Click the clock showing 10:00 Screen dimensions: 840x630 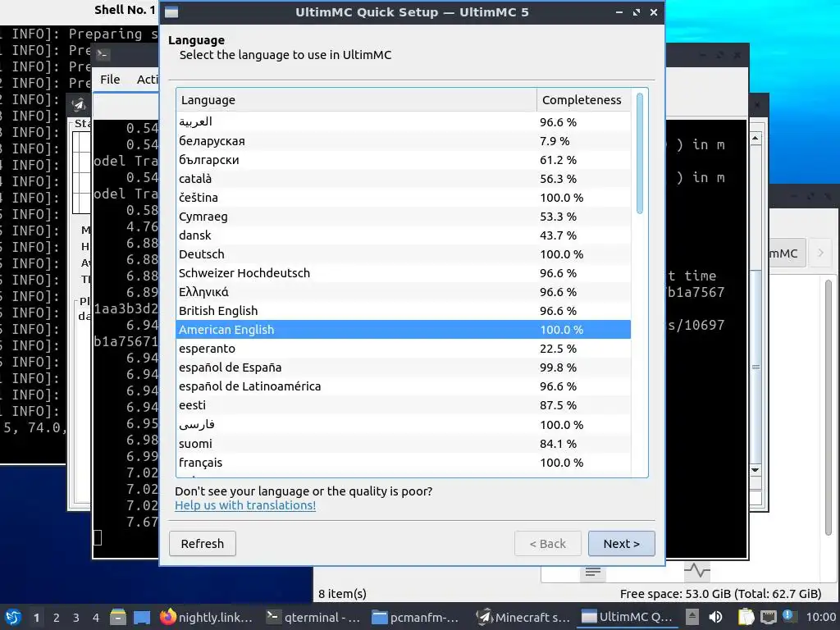point(820,617)
